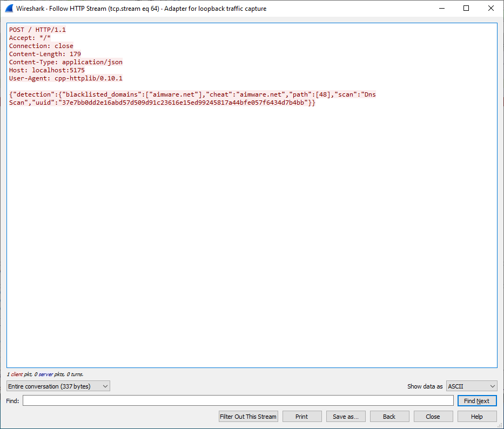Viewport: 504px width, 429px height.
Task: Click the Close button in the bottom row
Action: 433,417
